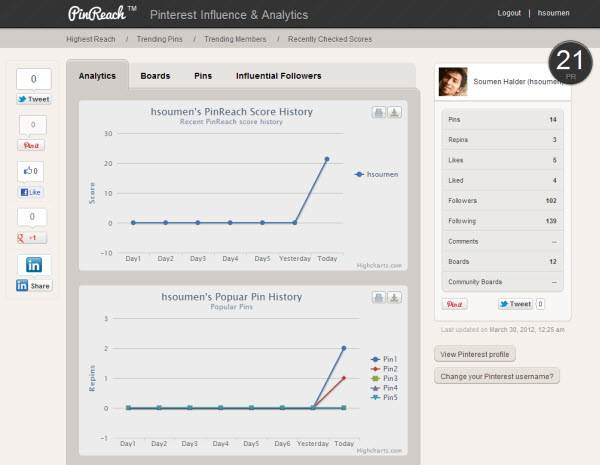
Task: Print the PinReach Score History chart
Action: point(379,113)
